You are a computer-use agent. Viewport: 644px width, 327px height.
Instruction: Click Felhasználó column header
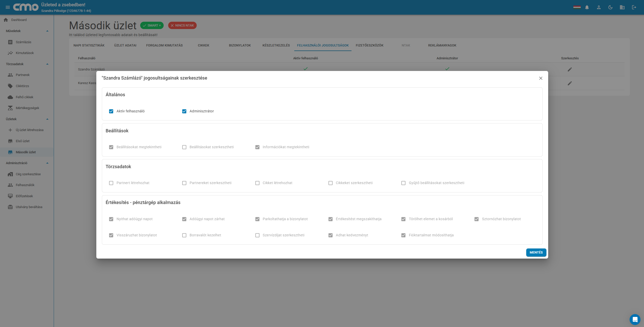pyautogui.click(x=87, y=58)
